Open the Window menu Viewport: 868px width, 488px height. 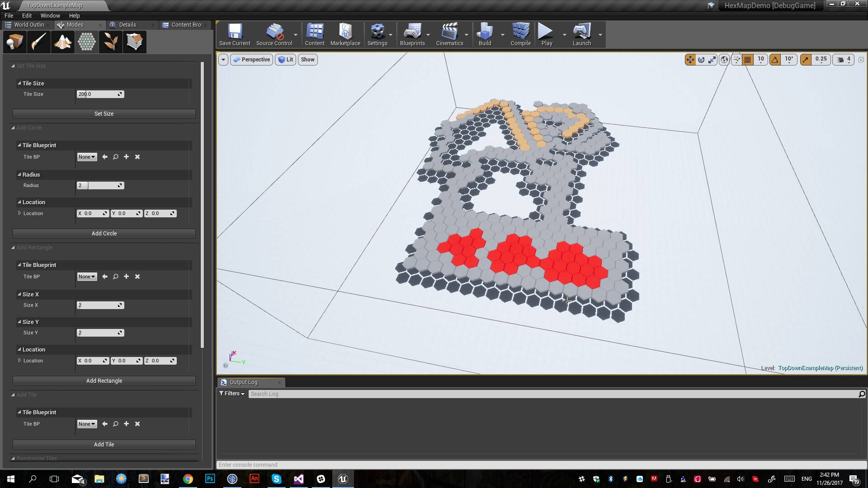(50, 15)
